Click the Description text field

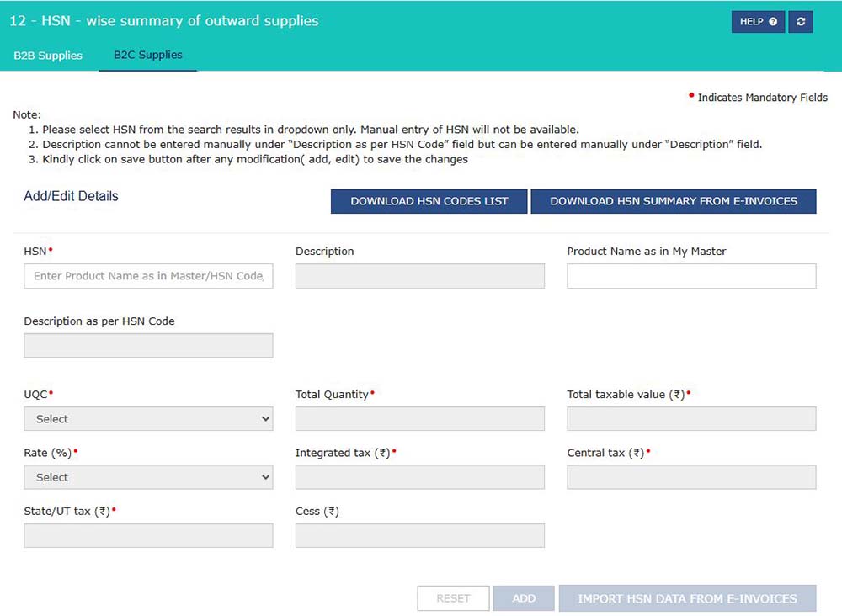[419, 276]
